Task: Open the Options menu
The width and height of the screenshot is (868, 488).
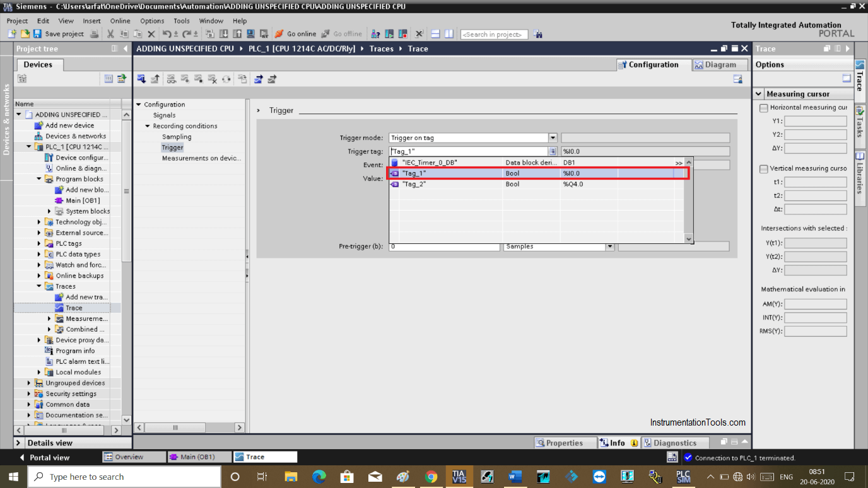Action: click(x=152, y=21)
